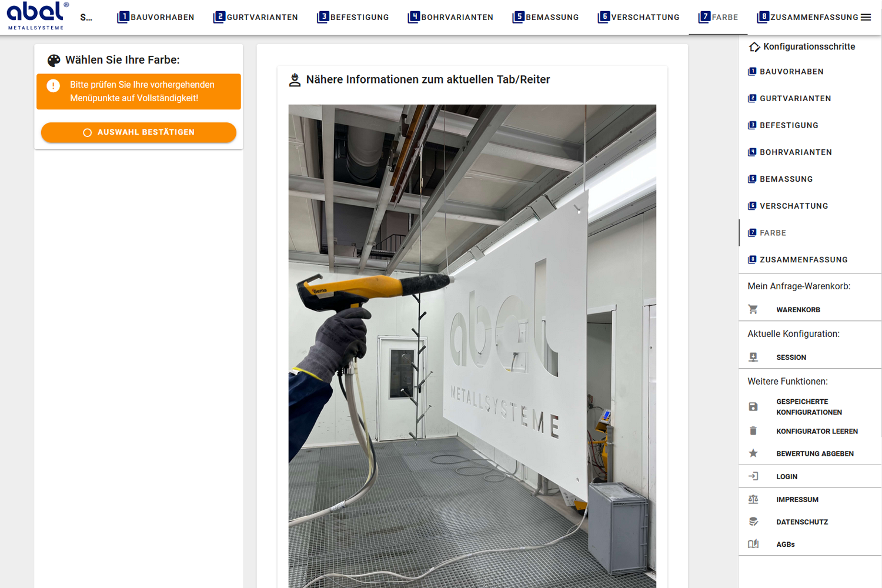
Task: Open the Datenschutz page
Action: [x=802, y=522]
